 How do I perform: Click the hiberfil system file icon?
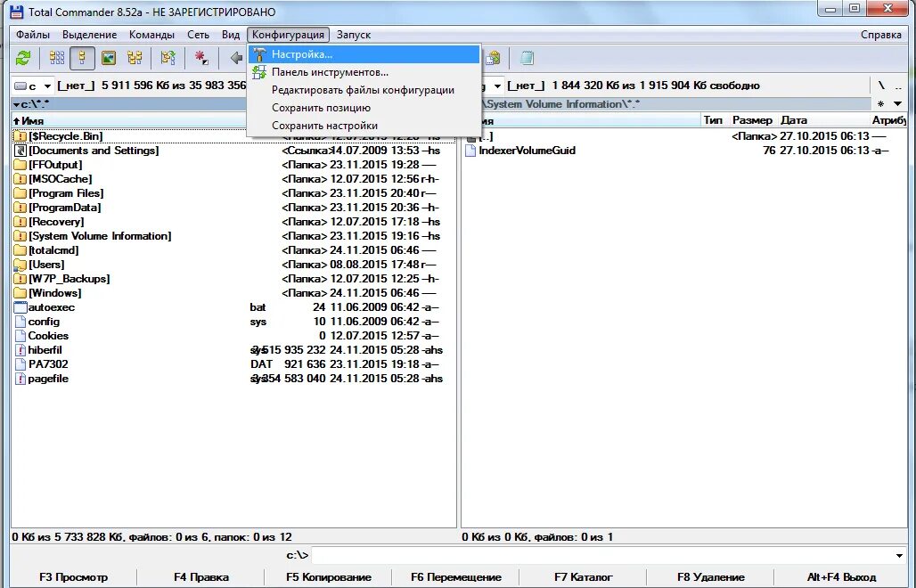click(x=20, y=350)
